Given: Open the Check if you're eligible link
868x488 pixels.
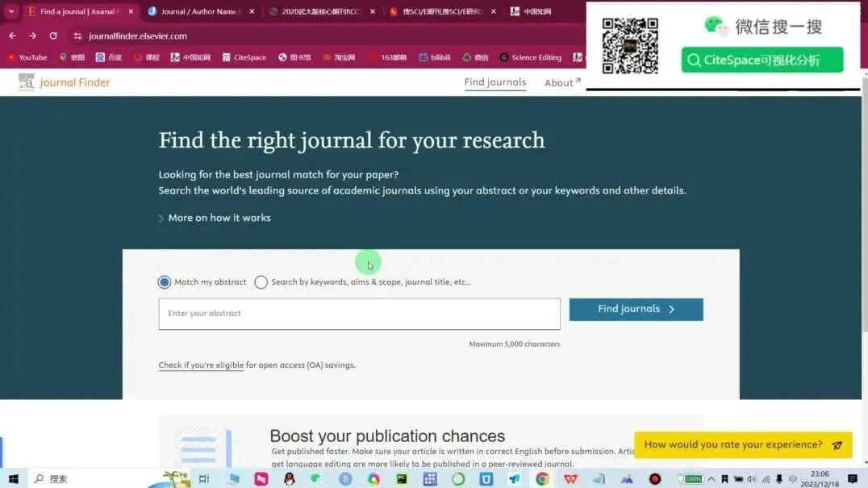Looking at the screenshot, I should pyautogui.click(x=201, y=365).
